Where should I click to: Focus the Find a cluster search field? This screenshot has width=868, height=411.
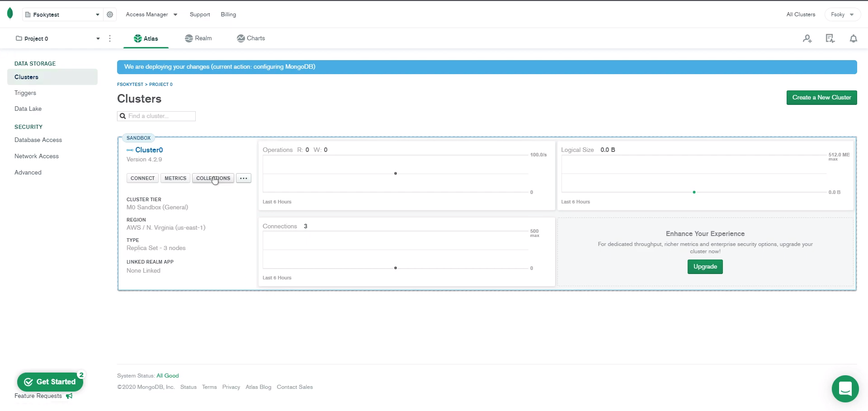[156, 116]
